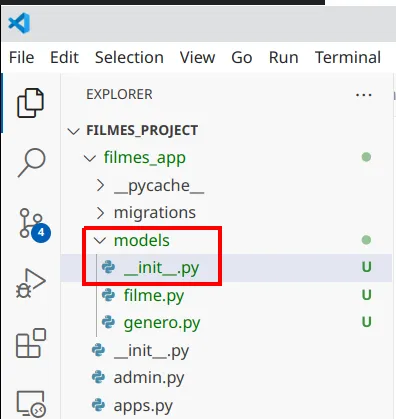Open the Explorer view in activity bar
The height and width of the screenshot is (419, 396).
pos(30,103)
